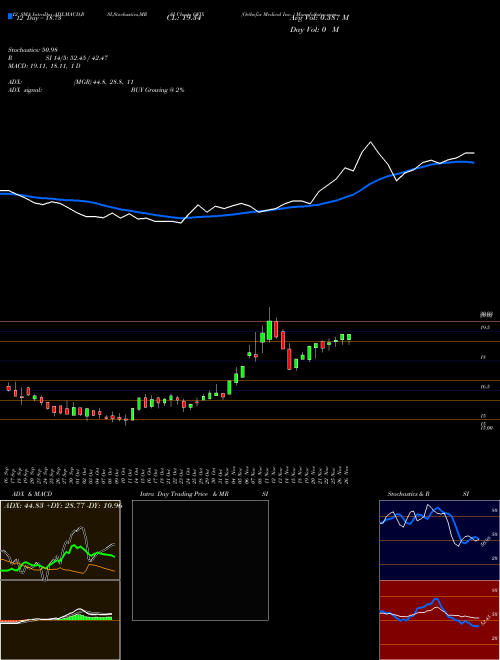This screenshot has width=500, height=660.
Task: Click the last date label on the x-axis
Action: point(346,474)
